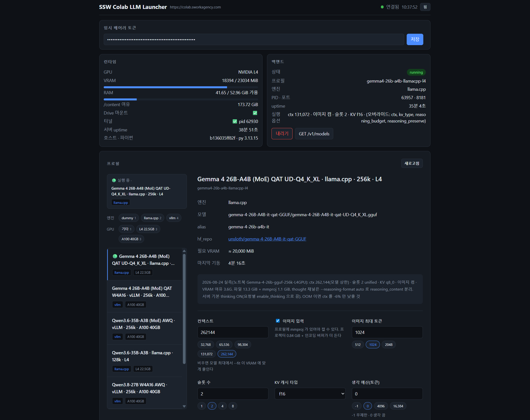Set thinking budget preset 16,384
The image size is (530, 420).
coord(398,406)
